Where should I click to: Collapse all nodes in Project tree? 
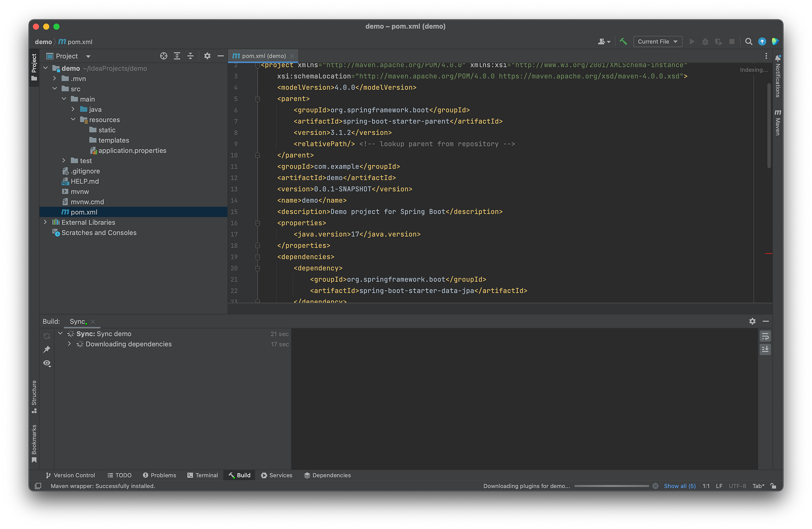coord(190,56)
